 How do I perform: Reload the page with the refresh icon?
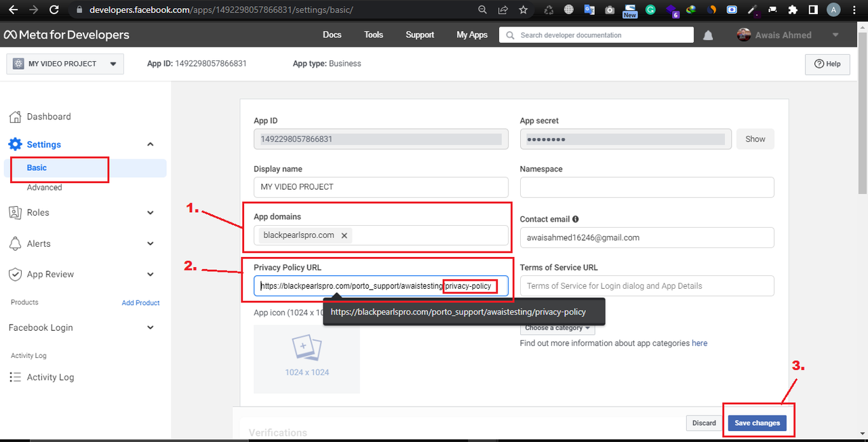click(54, 9)
